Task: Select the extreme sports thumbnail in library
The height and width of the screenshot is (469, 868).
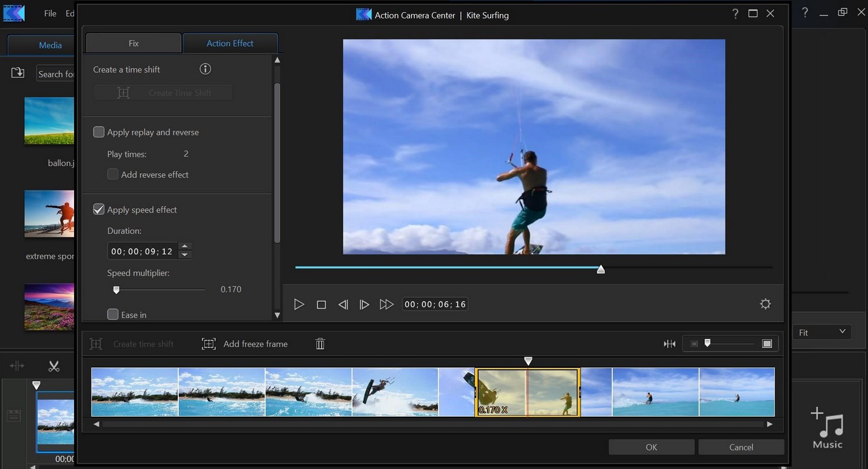Action: tap(49, 213)
